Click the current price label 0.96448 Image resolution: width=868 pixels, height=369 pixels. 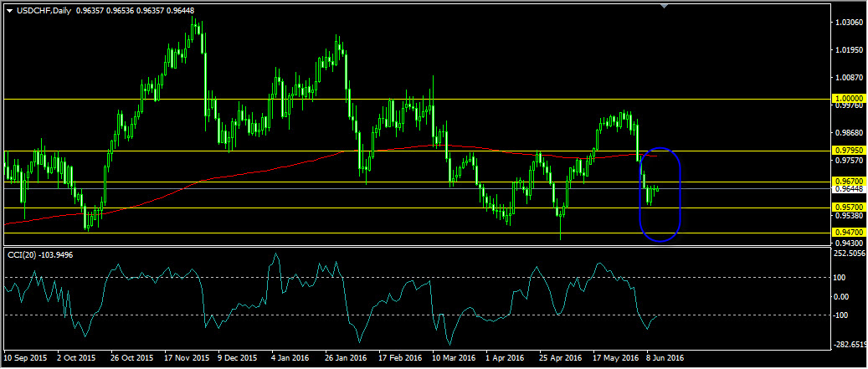[849, 189]
